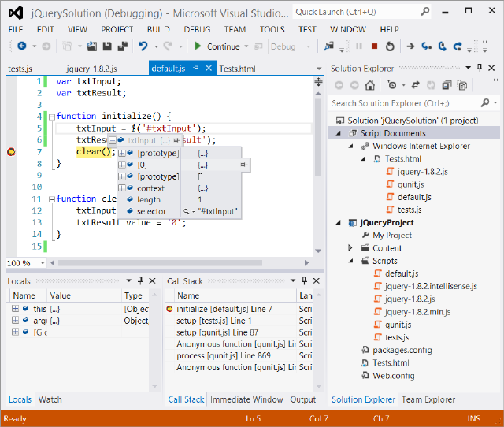Click Collapse All icon in Solution Explorer
Screen dimensions: 504x427
click(x=447, y=85)
